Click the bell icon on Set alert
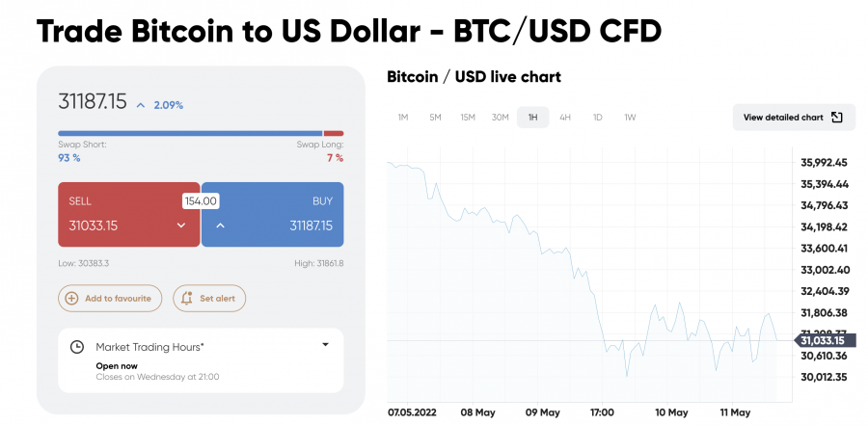The image size is (868, 425). click(x=186, y=299)
